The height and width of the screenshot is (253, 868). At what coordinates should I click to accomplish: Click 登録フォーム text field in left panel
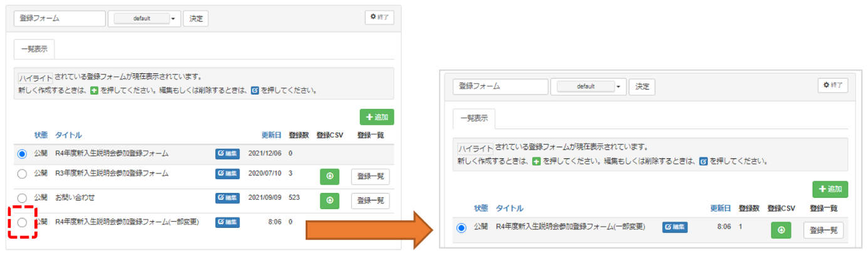click(x=59, y=19)
